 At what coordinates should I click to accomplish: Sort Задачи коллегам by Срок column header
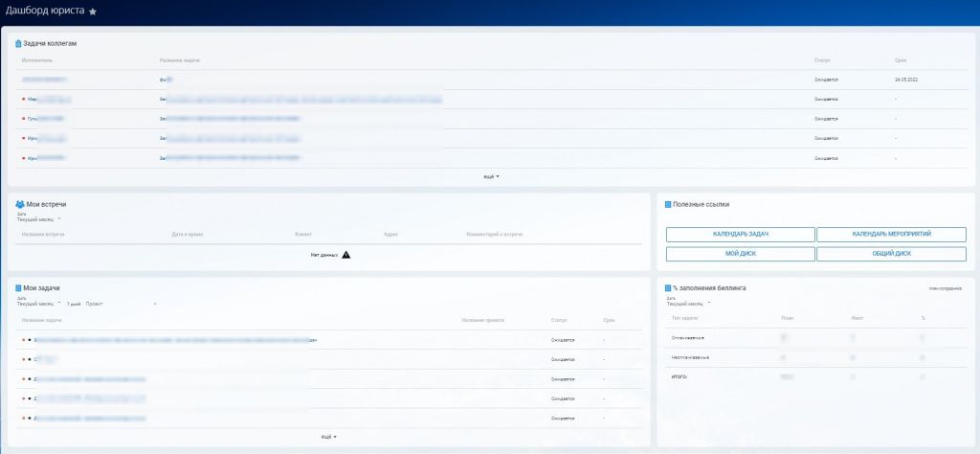click(x=900, y=60)
